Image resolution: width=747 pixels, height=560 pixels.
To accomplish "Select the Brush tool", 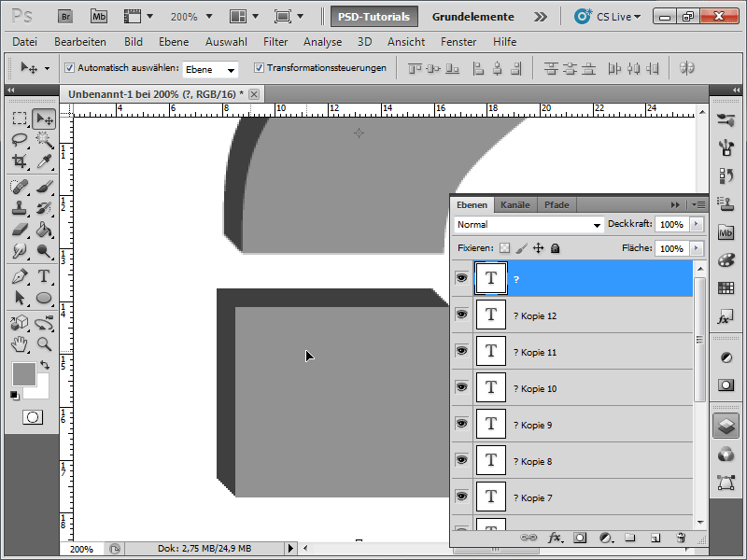I will [x=44, y=186].
